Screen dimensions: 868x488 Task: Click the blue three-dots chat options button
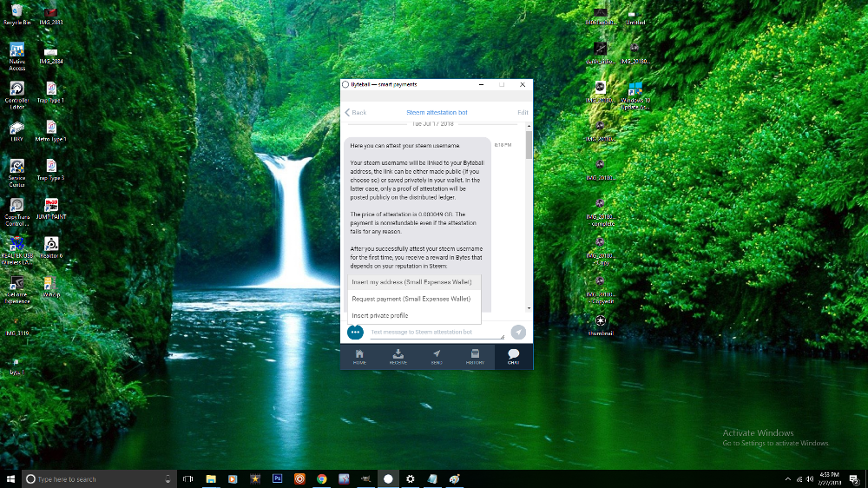click(355, 332)
